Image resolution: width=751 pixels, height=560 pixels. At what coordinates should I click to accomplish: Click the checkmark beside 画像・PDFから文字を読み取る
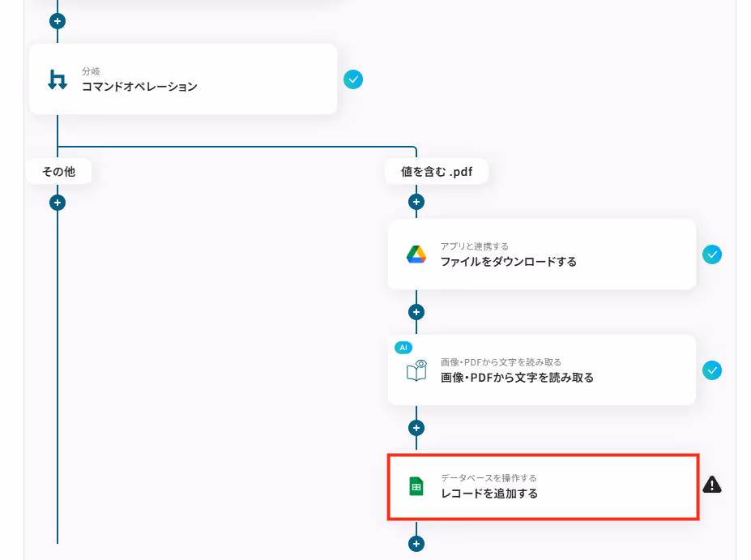[712, 370]
